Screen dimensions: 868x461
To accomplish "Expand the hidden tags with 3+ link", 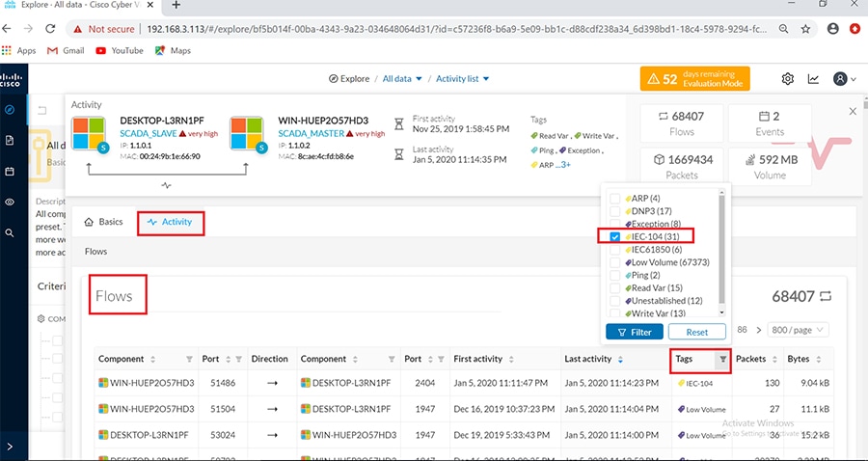I will click(563, 165).
